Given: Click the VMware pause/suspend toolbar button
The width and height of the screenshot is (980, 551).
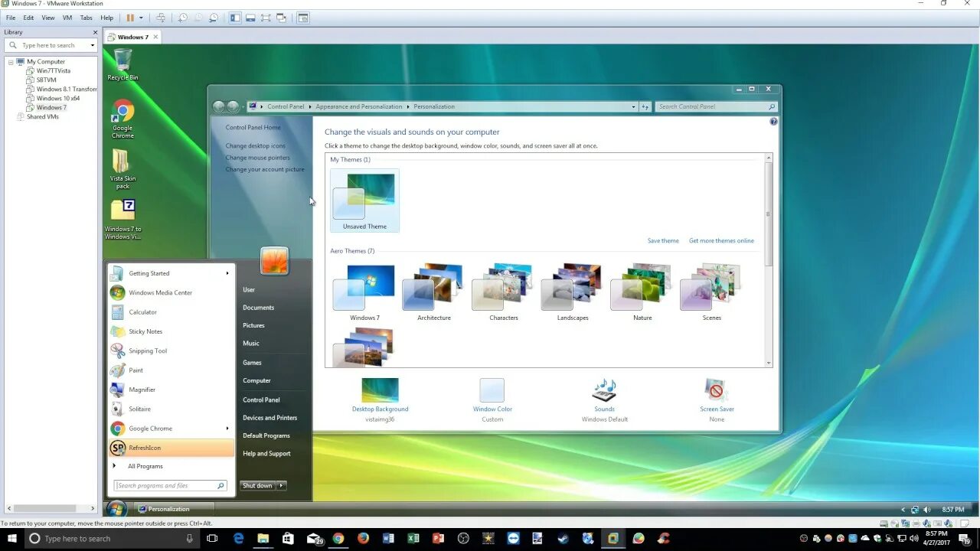Looking at the screenshot, I should pyautogui.click(x=130, y=18).
